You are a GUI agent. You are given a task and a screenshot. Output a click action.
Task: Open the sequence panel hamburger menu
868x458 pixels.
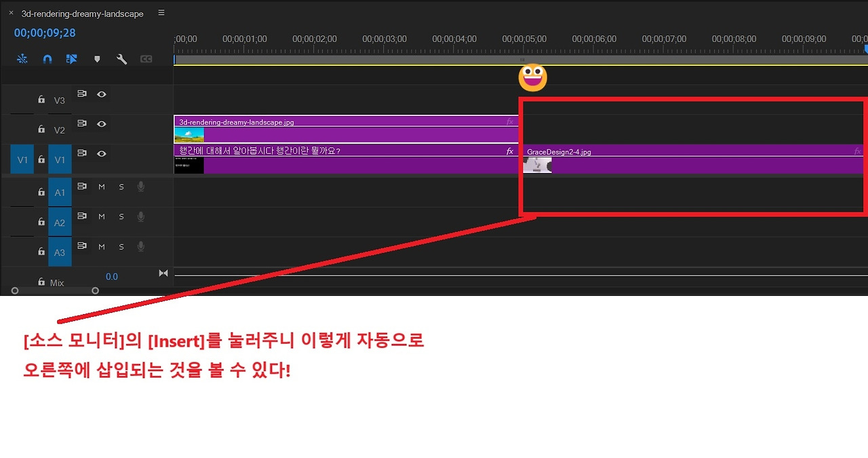tap(161, 12)
